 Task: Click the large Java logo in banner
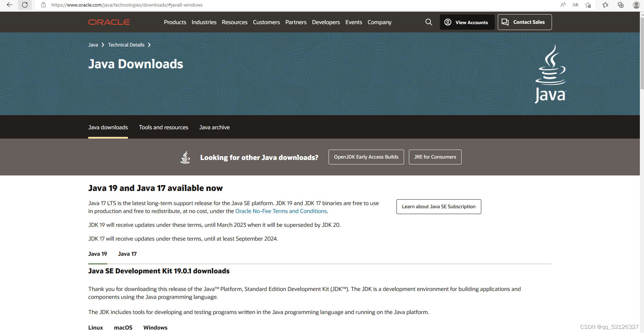pos(550,74)
